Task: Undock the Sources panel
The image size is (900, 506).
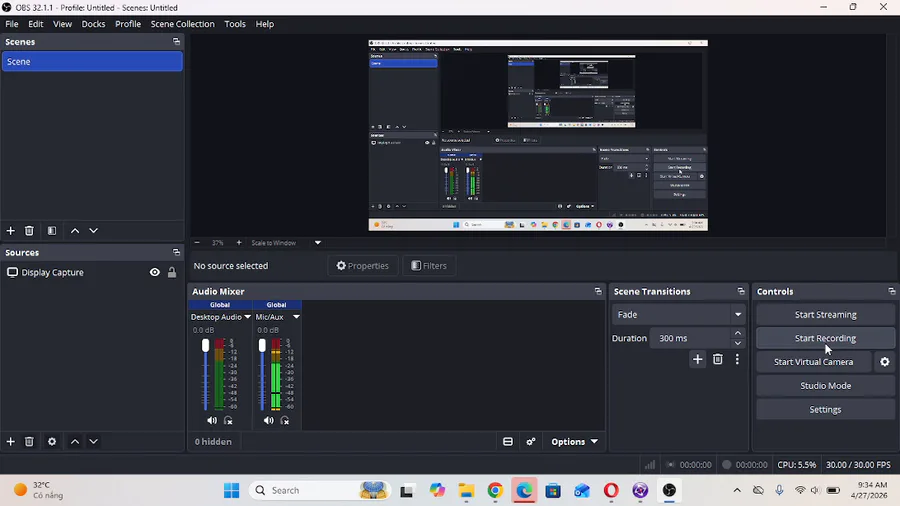Action: [176, 252]
